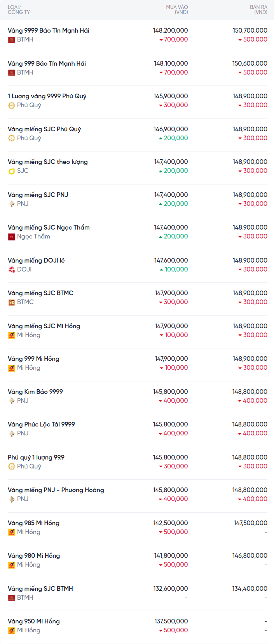This screenshot has width=274, height=644.
Task: Click the red Ngọc Thẩm logo
Action: [12, 237]
